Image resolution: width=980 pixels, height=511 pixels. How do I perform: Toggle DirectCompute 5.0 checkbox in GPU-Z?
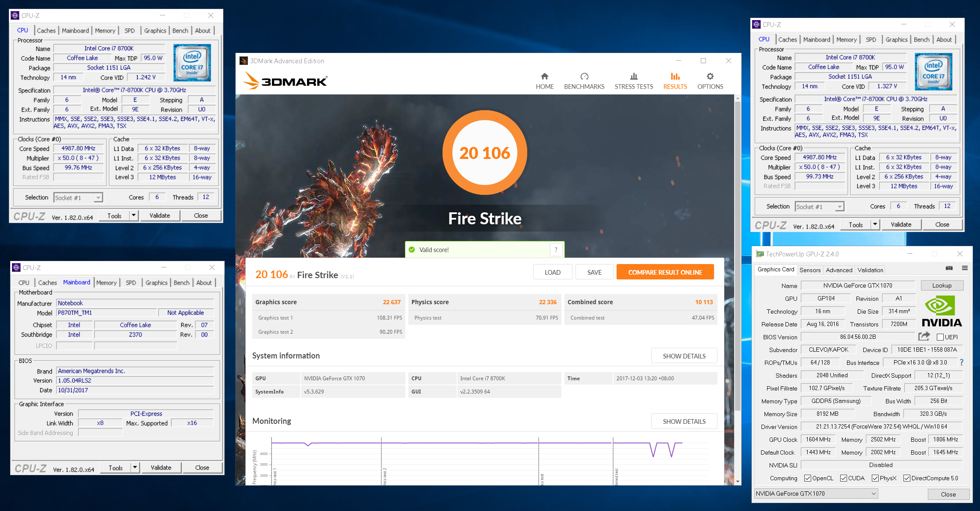pyautogui.click(x=906, y=478)
